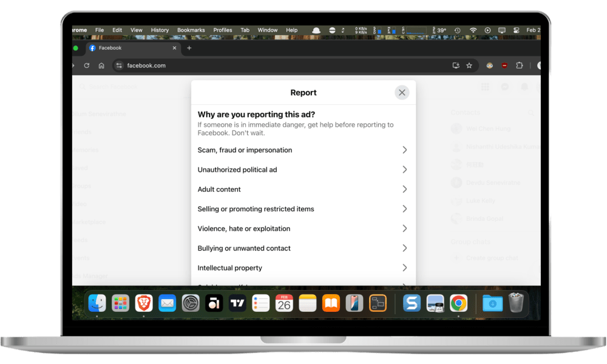This screenshot has width=607, height=364.
Task: Open the Bookmarks menu
Action: coord(191,30)
